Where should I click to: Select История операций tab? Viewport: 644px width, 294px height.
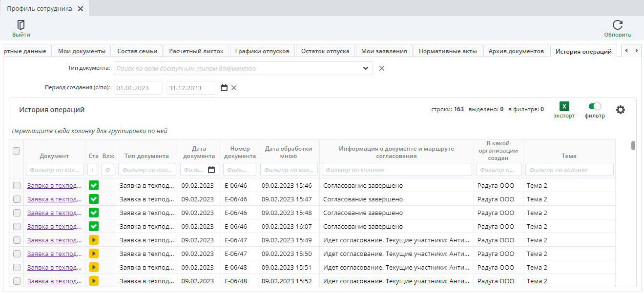tap(583, 51)
